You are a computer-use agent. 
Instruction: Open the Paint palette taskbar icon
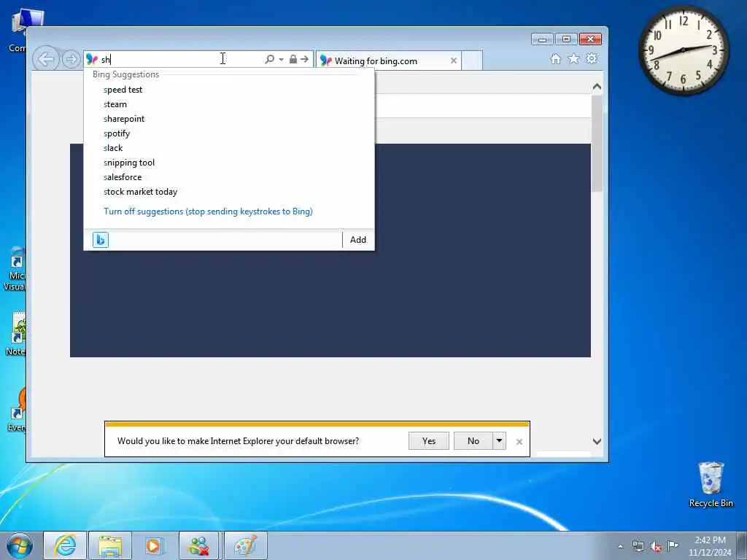[245, 545]
